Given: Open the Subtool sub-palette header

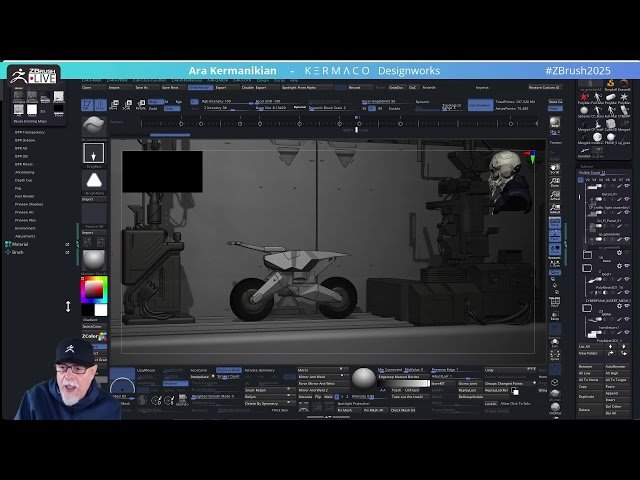Looking at the screenshot, I should (x=587, y=167).
